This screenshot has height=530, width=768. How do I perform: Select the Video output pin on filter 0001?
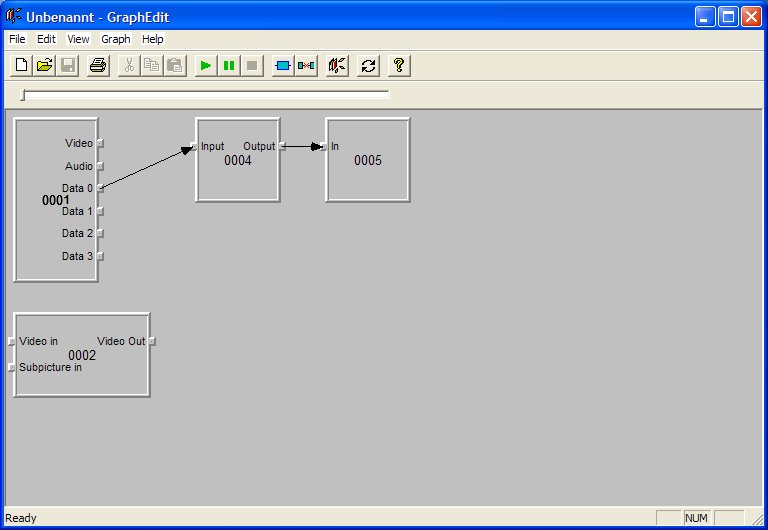pos(100,143)
